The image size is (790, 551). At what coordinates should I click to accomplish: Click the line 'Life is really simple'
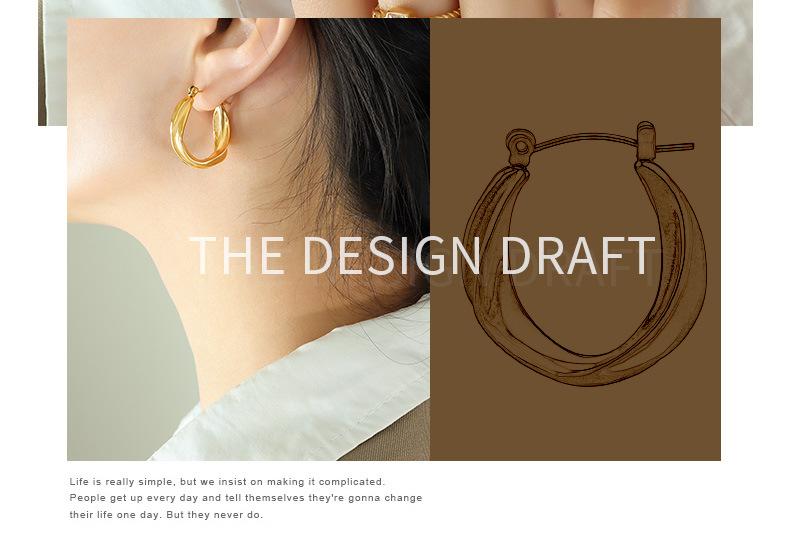pos(227,482)
